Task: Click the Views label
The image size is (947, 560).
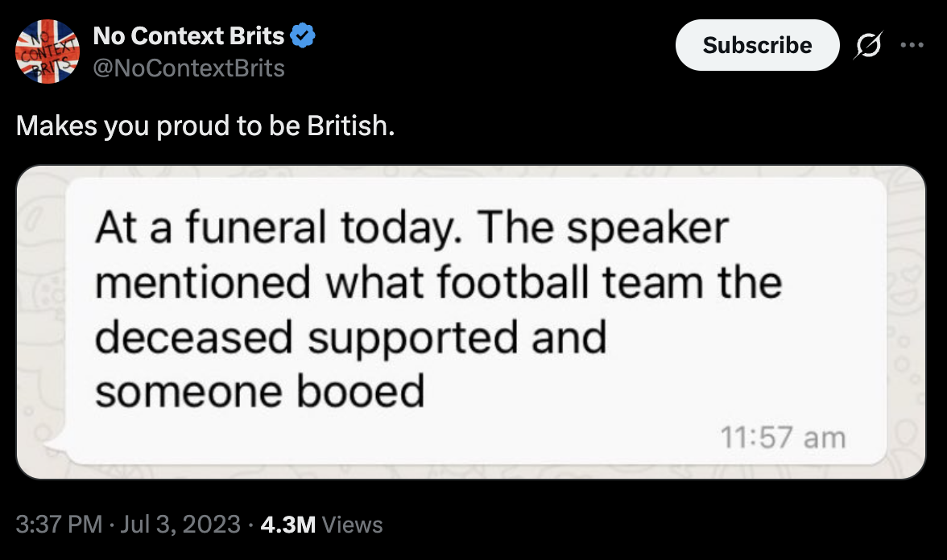Action: point(352,525)
